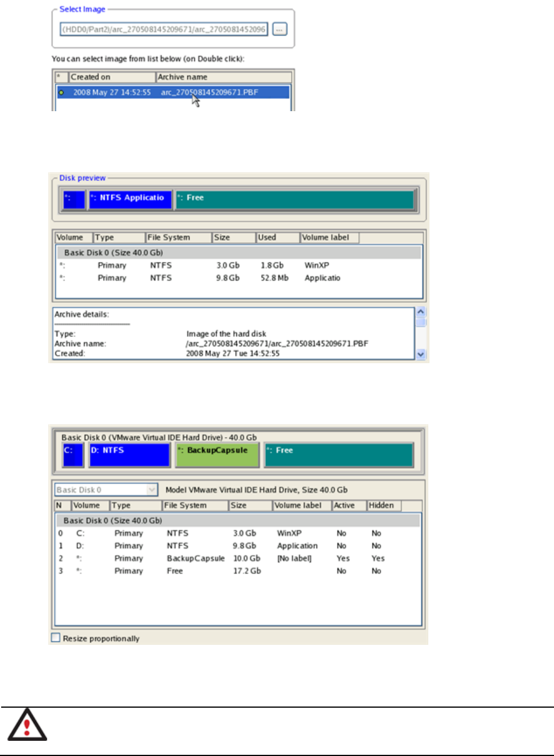Select archive arc_270508145209671.PBF row

[x=173, y=92]
